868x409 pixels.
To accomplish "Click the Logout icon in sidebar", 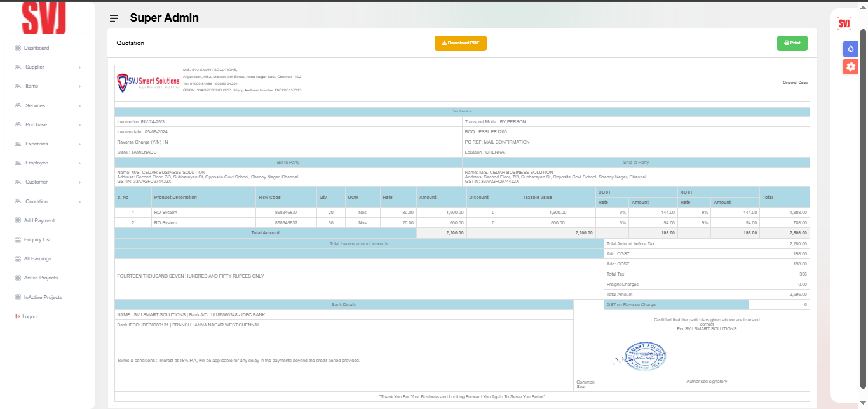I will point(18,316).
